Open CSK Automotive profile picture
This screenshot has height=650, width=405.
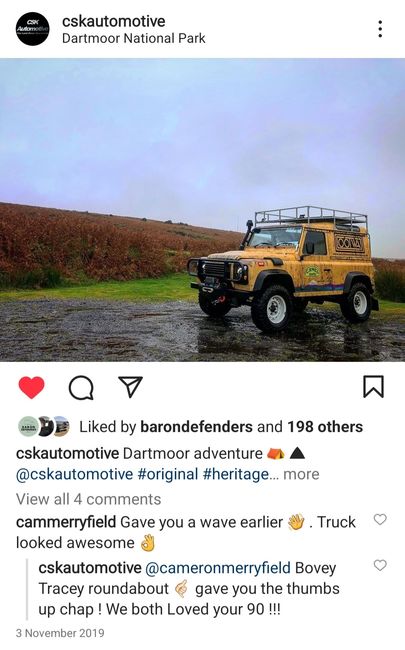(32, 29)
